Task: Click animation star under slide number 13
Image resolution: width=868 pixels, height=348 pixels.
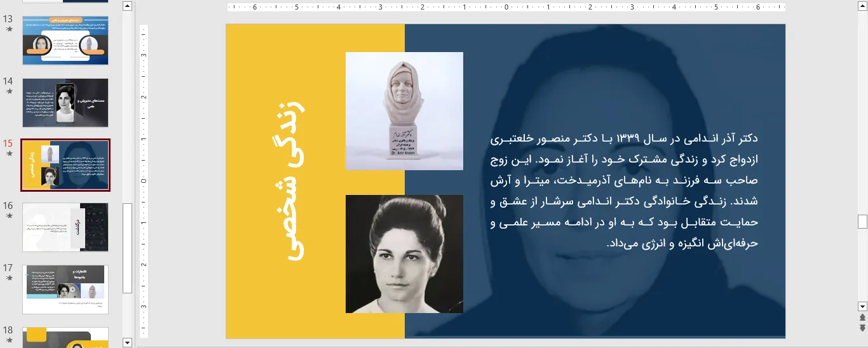Action: [x=9, y=29]
